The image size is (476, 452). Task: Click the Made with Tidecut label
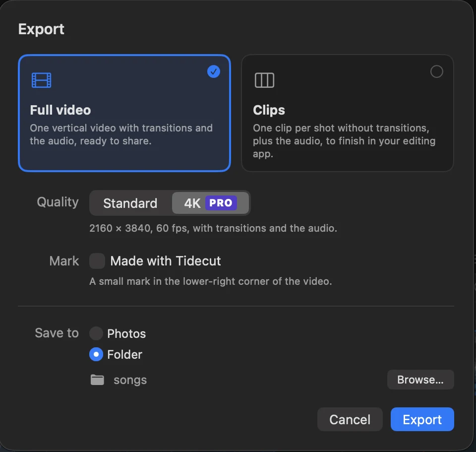[x=166, y=261]
